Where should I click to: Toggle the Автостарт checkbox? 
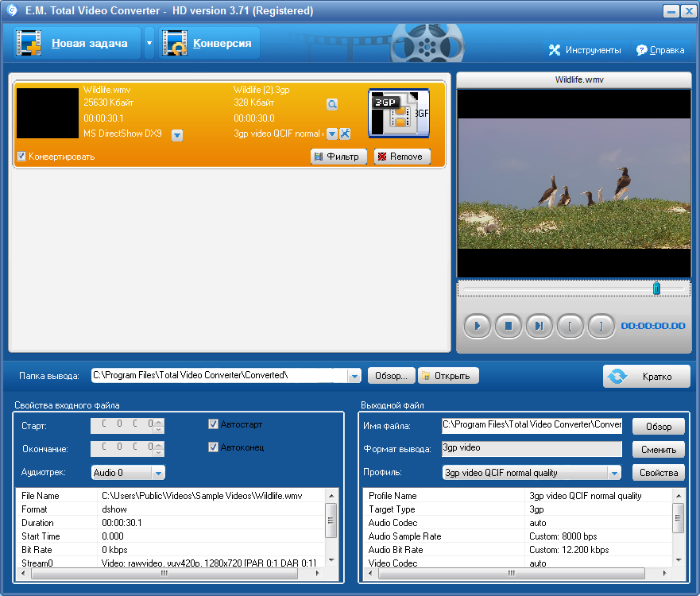[214, 424]
